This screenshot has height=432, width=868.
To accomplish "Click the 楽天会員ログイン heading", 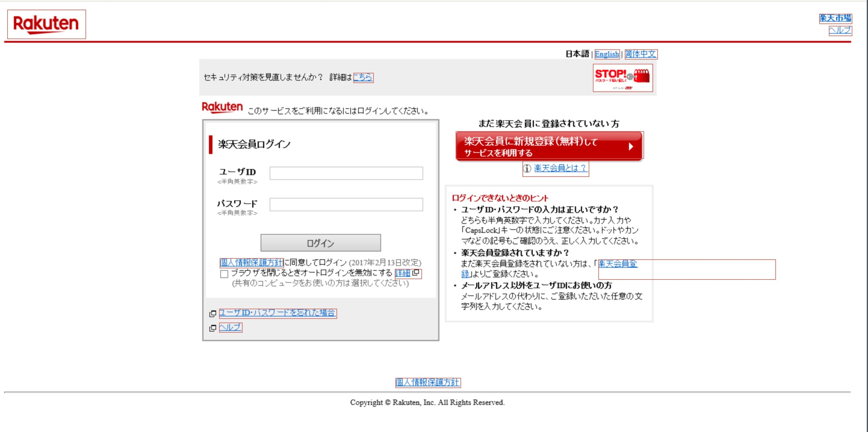I will pos(254,144).
